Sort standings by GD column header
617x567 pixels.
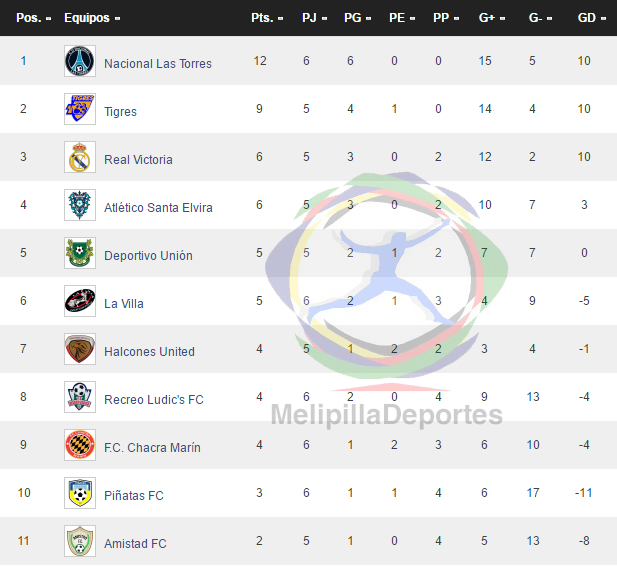[591, 18]
